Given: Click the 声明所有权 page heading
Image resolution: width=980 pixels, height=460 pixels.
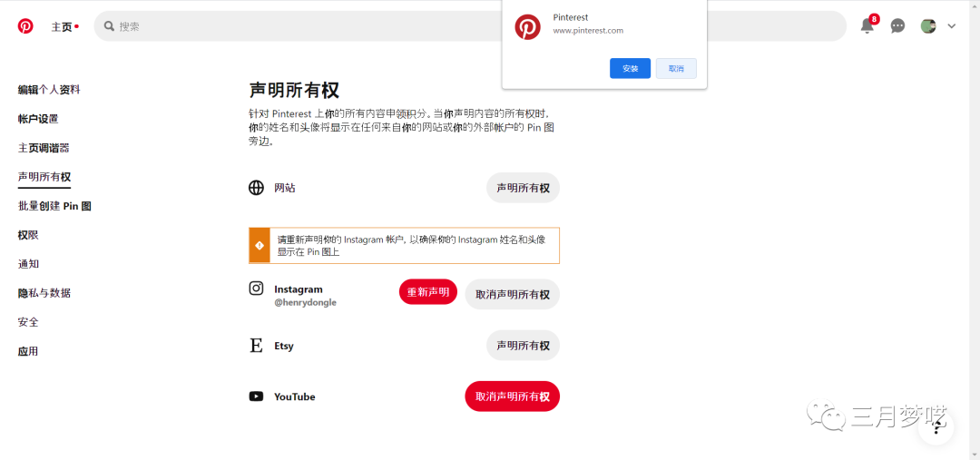Looking at the screenshot, I should 294,90.
